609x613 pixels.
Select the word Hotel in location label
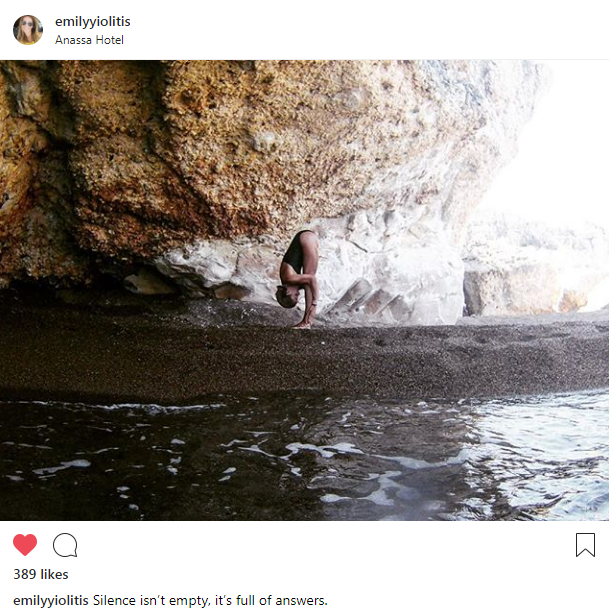[111, 40]
